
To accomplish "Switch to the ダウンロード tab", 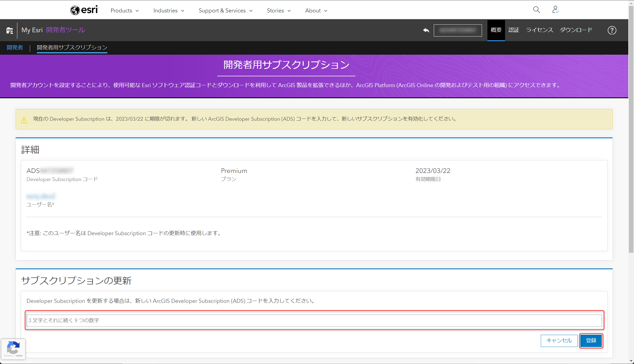I will [x=576, y=30].
